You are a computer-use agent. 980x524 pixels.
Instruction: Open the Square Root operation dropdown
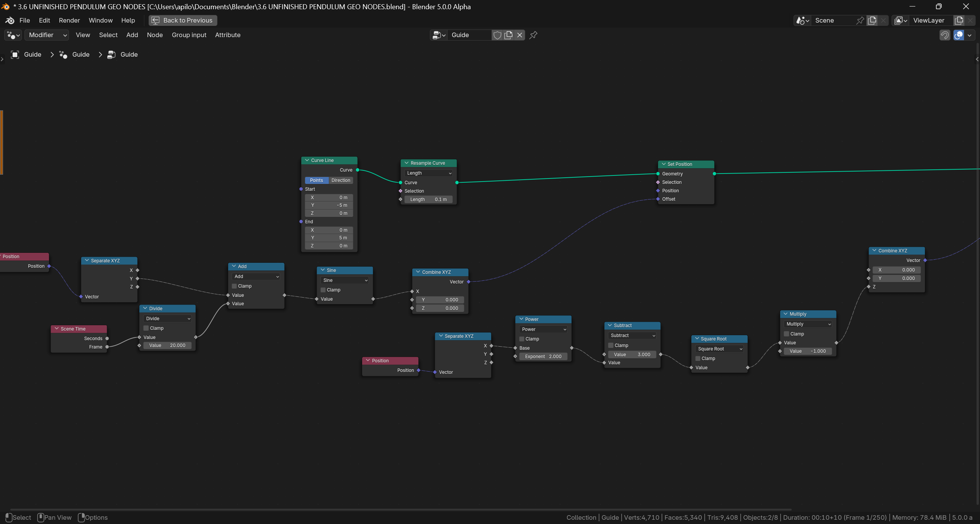click(719, 349)
